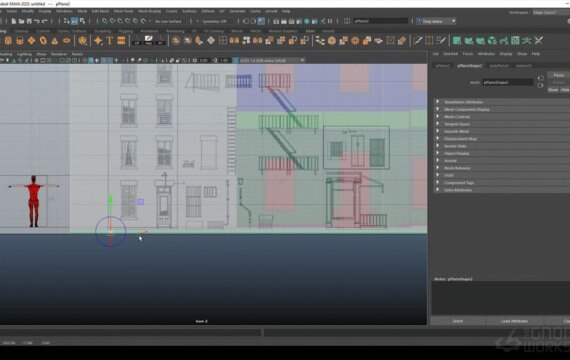The width and height of the screenshot is (570, 360).
Task: Open the UV Editor checker icon
Action: click(x=515, y=40)
